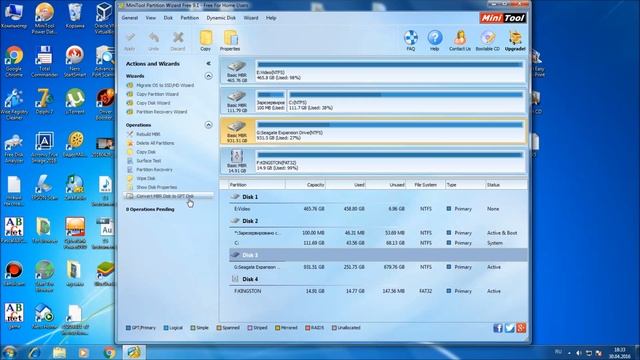Screen dimensions: 640x360
Task: Open the Partition menu
Action: [x=189, y=18]
